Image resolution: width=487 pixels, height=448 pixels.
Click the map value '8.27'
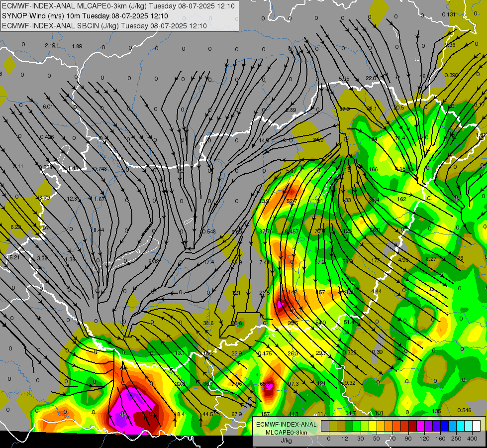point(431,259)
